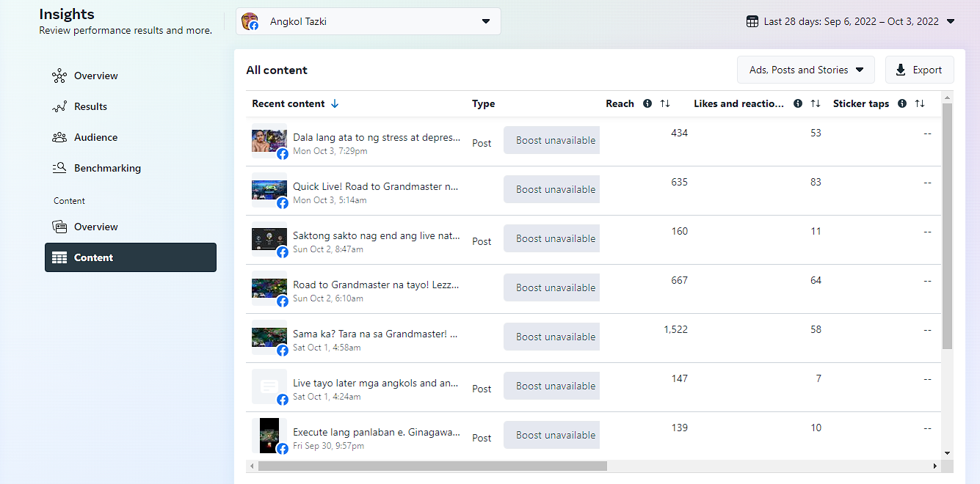The height and width of the screenshot is (484, 980).
Task: Click the horizontal scrollbar under the table
Action: (x=432, y=466)
